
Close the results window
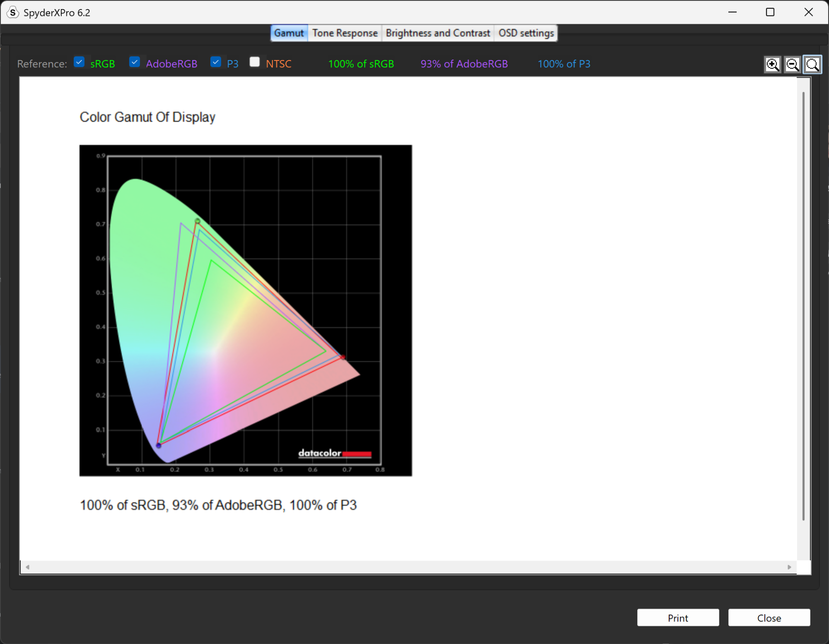(769, 618)
